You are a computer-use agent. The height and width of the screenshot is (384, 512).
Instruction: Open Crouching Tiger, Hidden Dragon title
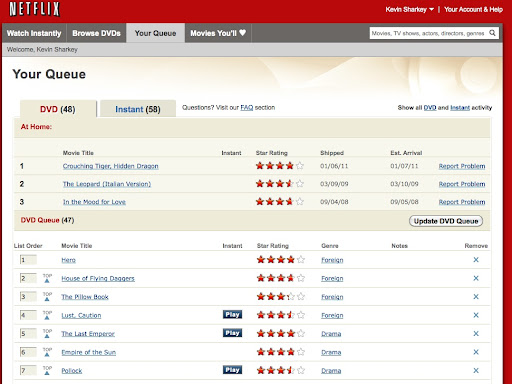(111, 166)
